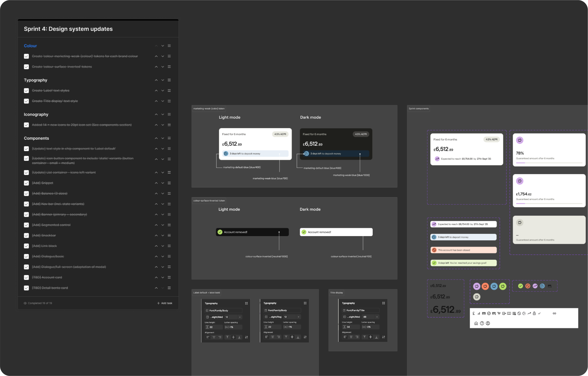Click the sprout plant icon in icon set
Screen dimensions: 588x376
[499, 314]
